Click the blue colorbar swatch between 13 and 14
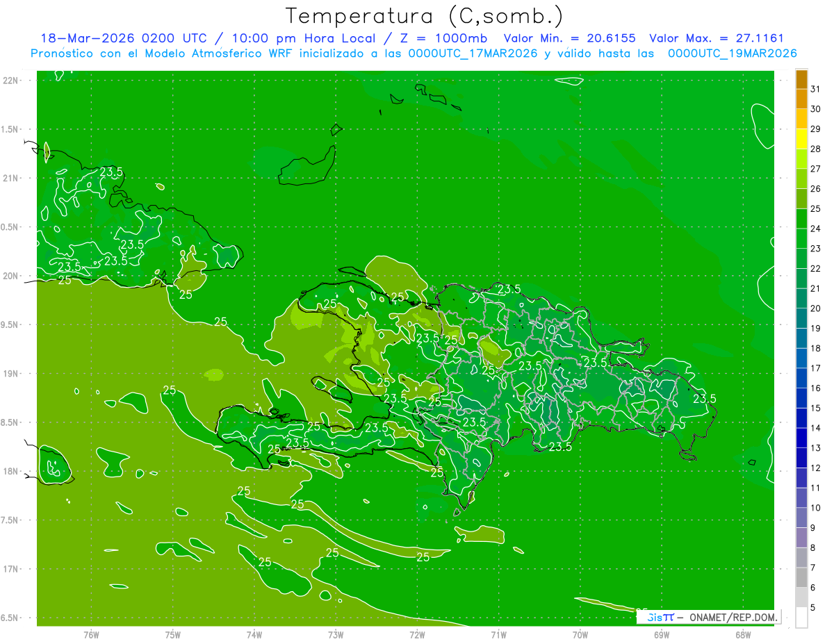The width and height of the screenshot is (834, 644). point(801,438)
